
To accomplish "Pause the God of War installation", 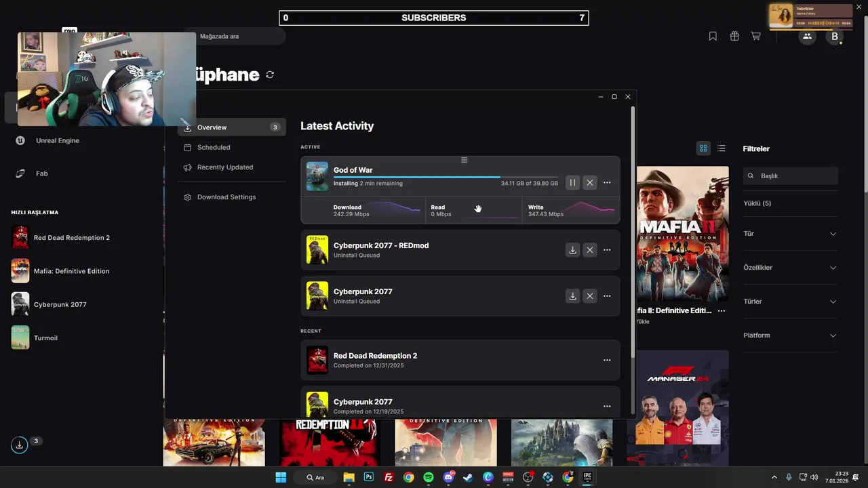I will click(572, 182).
